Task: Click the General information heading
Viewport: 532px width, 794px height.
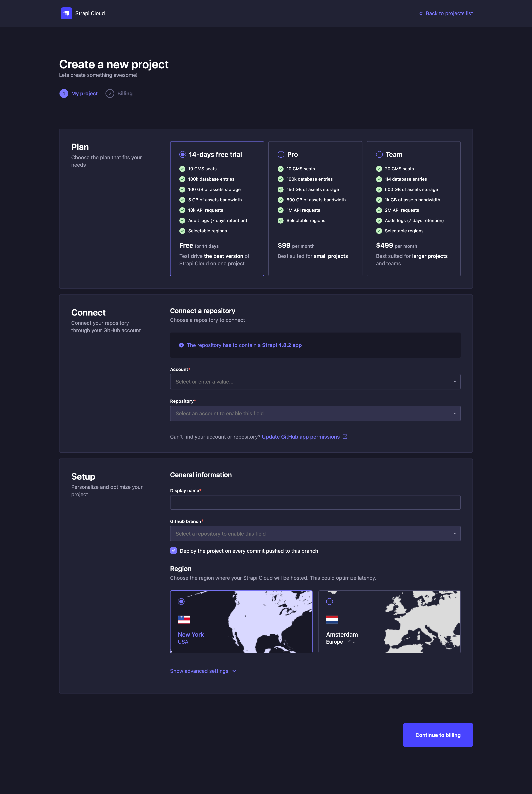Action: click(x=201, y=475)
